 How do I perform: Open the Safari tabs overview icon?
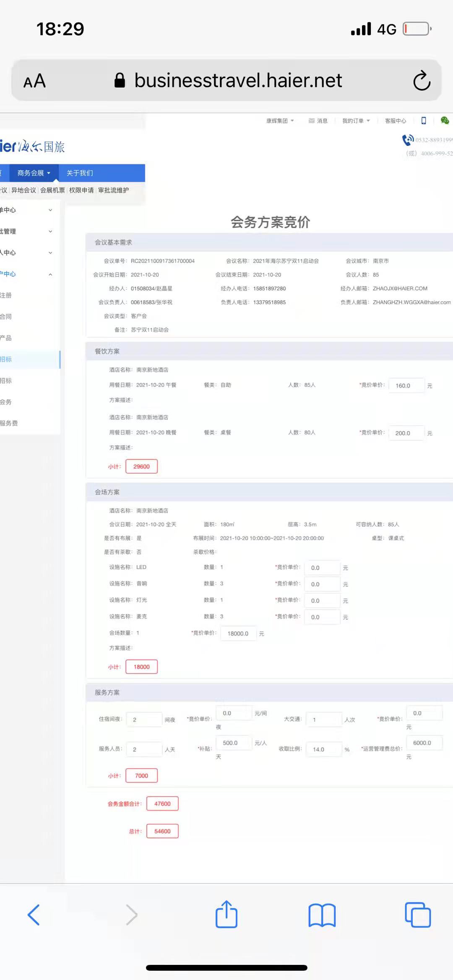pyautogui.click(x=417, y=915)
